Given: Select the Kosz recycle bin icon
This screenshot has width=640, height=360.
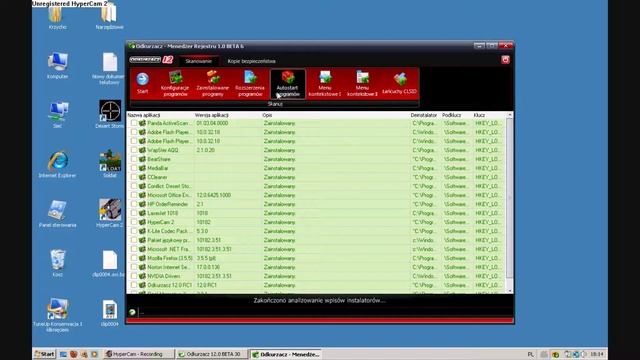Looking at the screenshot, I should click(x=58, y=263).
